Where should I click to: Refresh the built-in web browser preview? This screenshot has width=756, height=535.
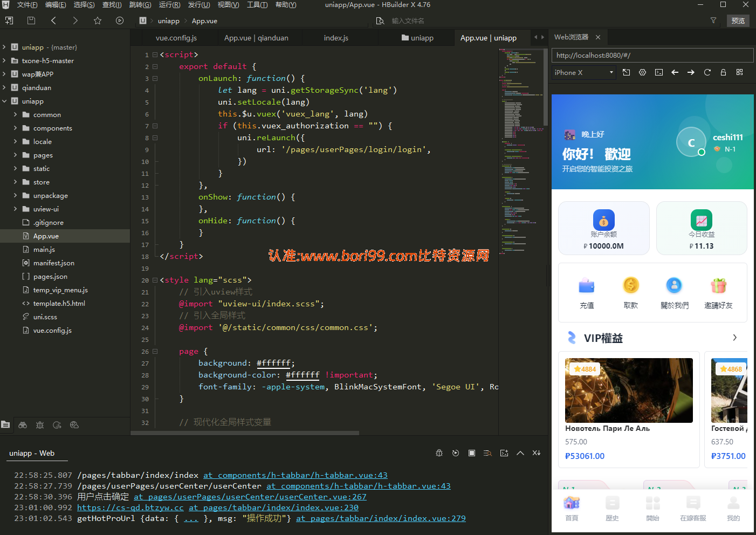(x=707, y=72)
